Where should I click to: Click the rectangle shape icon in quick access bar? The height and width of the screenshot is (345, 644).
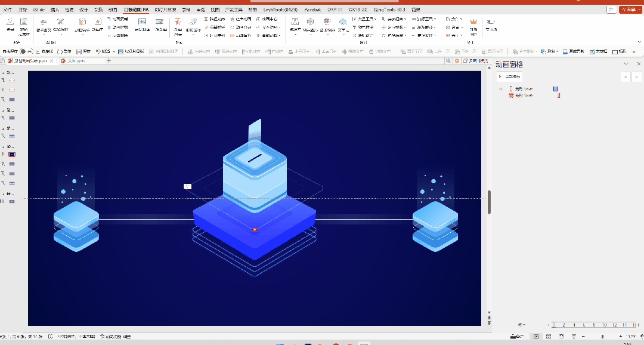click(615, 52)
